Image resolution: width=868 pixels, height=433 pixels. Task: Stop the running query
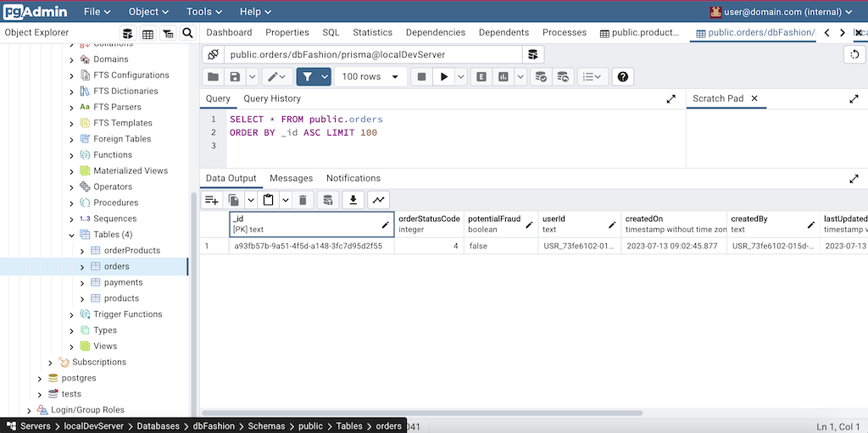422,77
